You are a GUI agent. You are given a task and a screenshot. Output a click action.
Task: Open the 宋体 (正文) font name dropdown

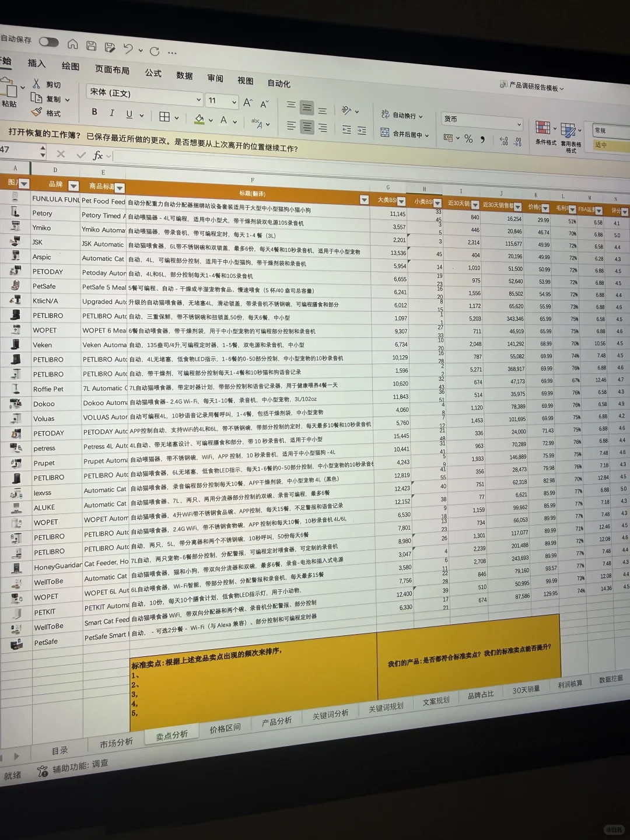pos(198,100)
